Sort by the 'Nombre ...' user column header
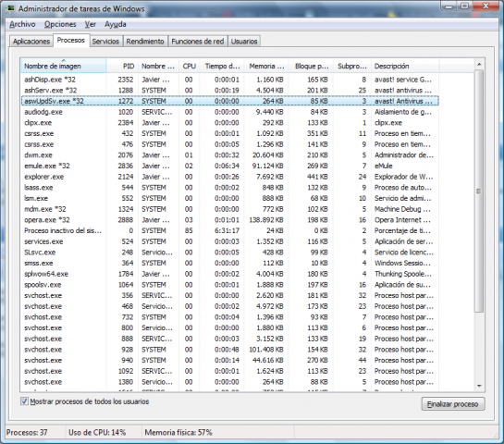Screen dimensions: 504x444 point(158,67)
